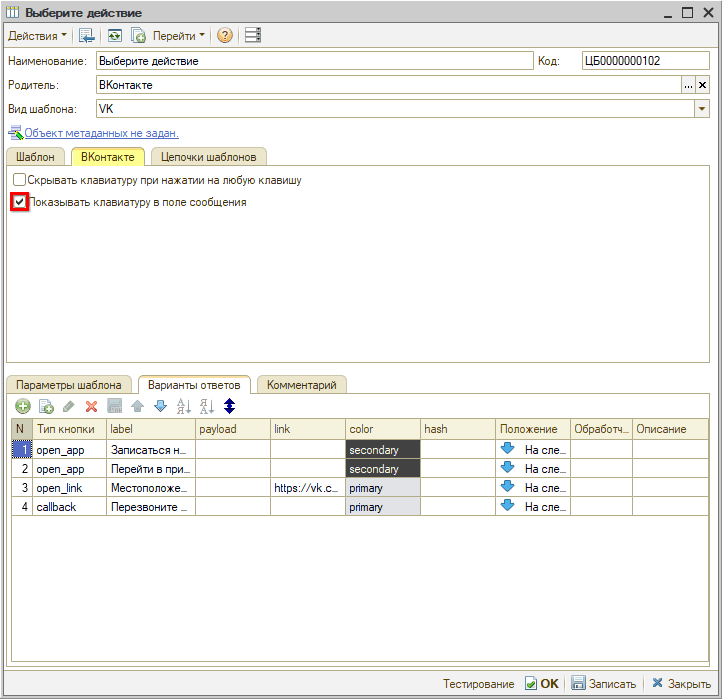This screenshot has height=699, width=722.
Task: Switch to the "Комментарий" tab
Action: coord(301,385)
